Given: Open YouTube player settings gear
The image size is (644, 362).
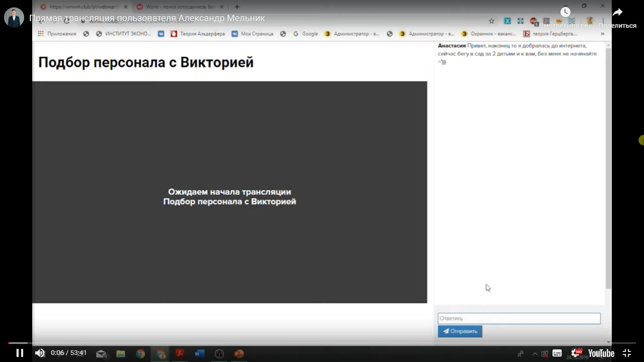Looking at the screenshot, I should tap(576, 353).
